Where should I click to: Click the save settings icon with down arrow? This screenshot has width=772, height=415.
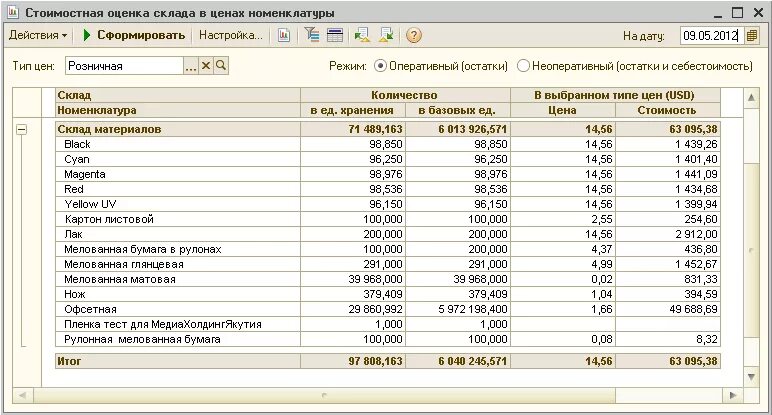point(386,35)
